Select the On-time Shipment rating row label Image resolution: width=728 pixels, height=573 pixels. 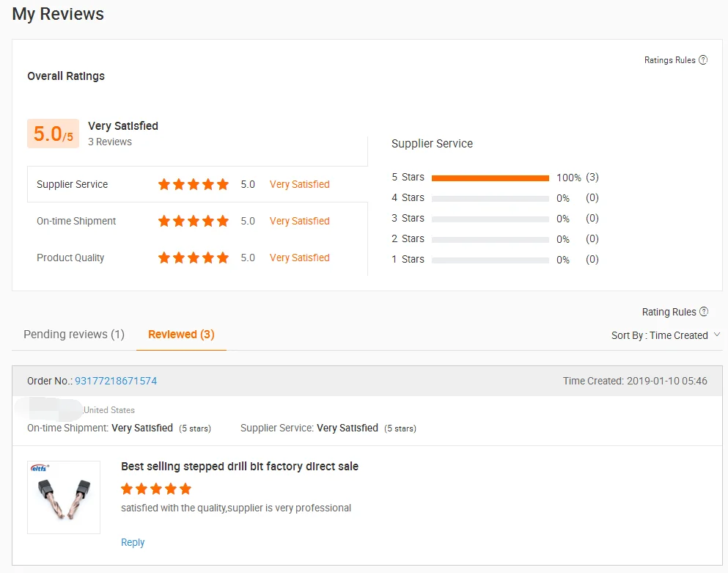point(76,222)
